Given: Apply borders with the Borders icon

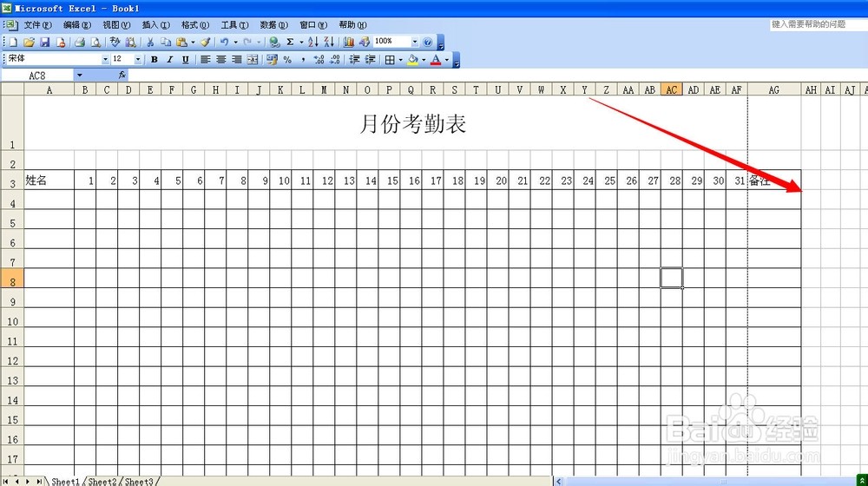Looking at the screenshot, I should tap(390, 60).
